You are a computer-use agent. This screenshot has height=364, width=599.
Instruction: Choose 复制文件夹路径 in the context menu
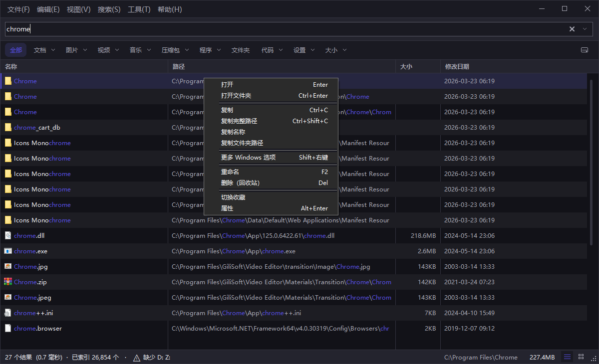click(271, 143)
